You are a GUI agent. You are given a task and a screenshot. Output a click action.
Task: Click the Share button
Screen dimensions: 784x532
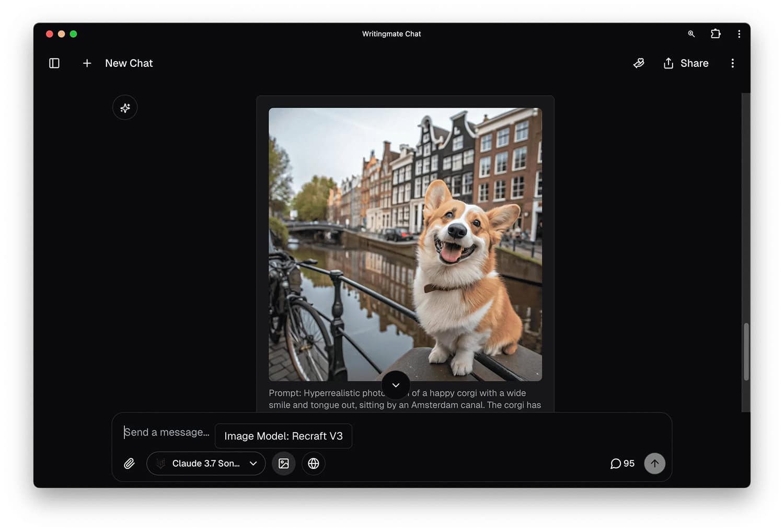pyautogui.click(x=685, y=63)
